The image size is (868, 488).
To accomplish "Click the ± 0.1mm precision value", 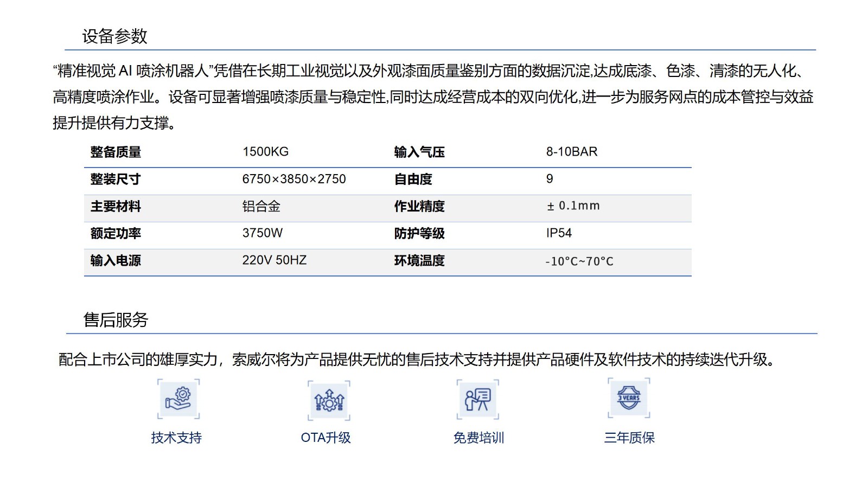I will pyautogui.click(x=573, y=206).
